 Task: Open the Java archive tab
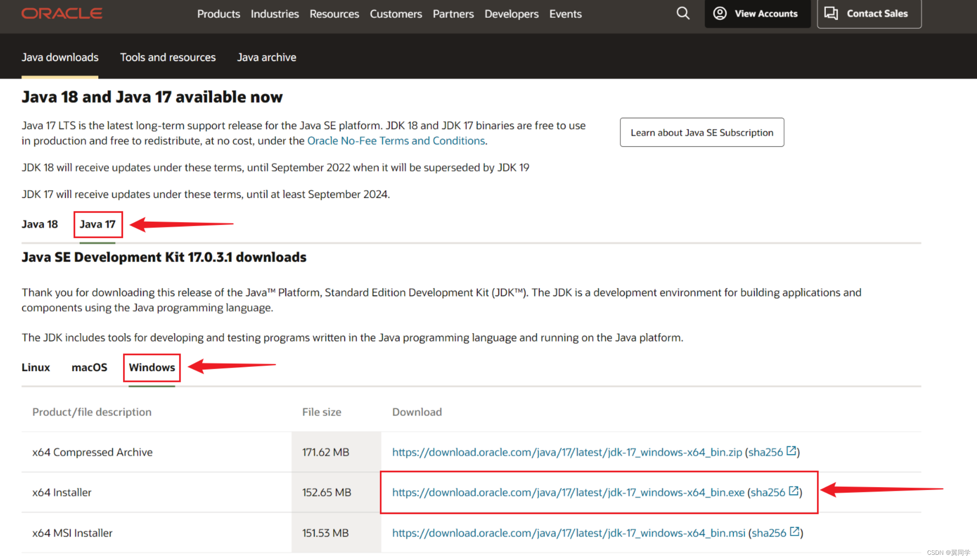coord(266,57)
